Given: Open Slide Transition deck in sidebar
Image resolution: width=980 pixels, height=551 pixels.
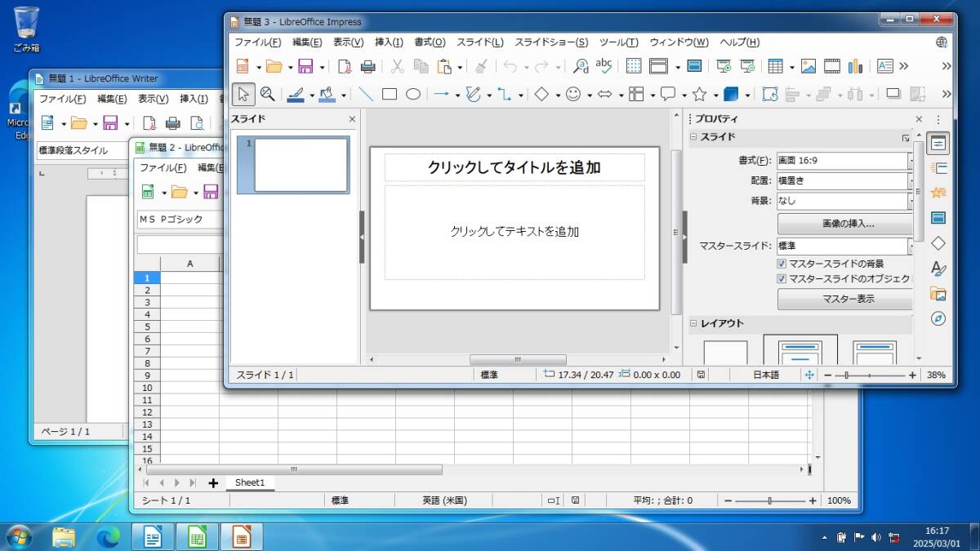Looking at the screenshot, I should point(938,167).
